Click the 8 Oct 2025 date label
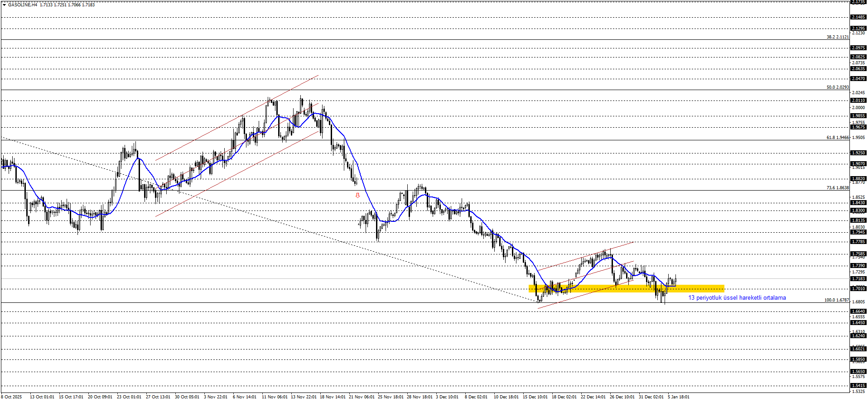The image size is (868, 402). coord(12,397)
